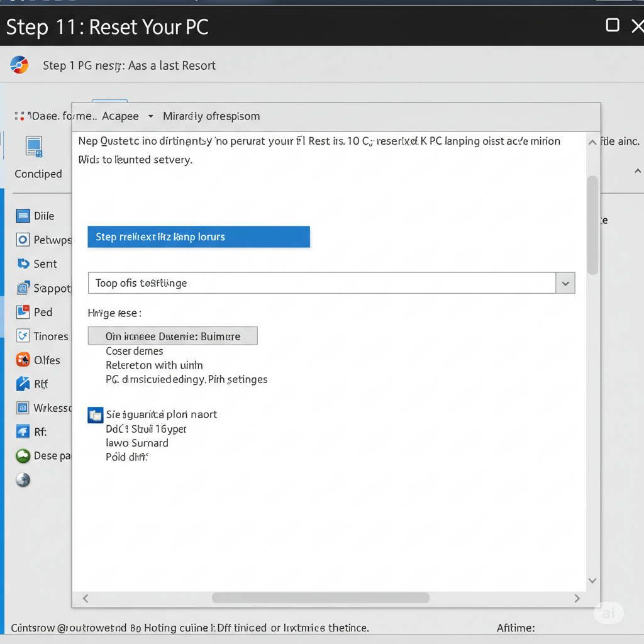The height and width of the screenshot is (644, 644).
Task: Open the Acapee dropdown arrow
Action: pos(151,116)
